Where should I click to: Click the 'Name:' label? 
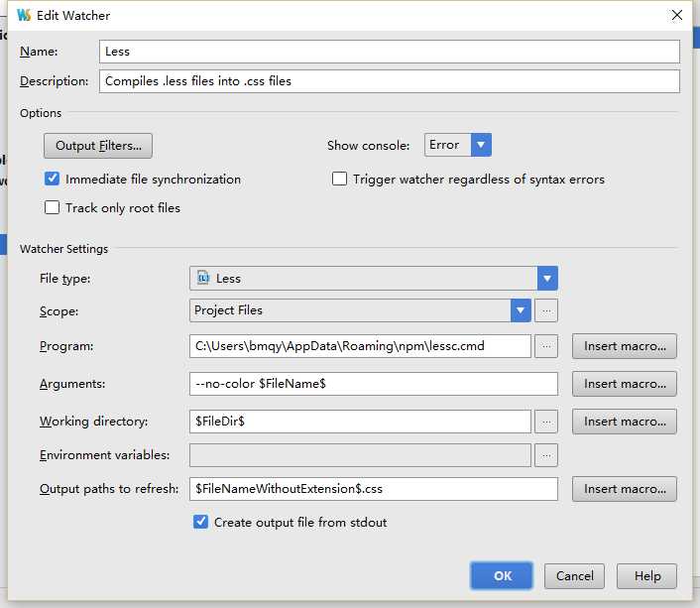point(39,52)
